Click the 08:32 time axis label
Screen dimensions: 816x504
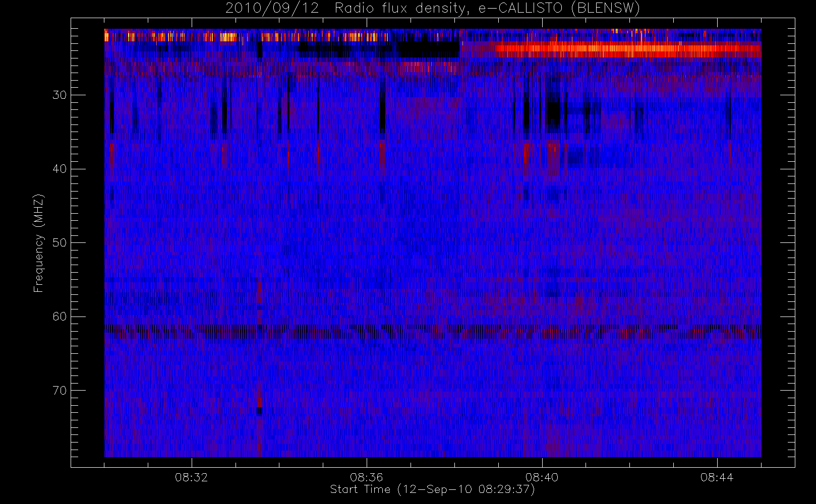pyautogui.click(x=192, y=477)
